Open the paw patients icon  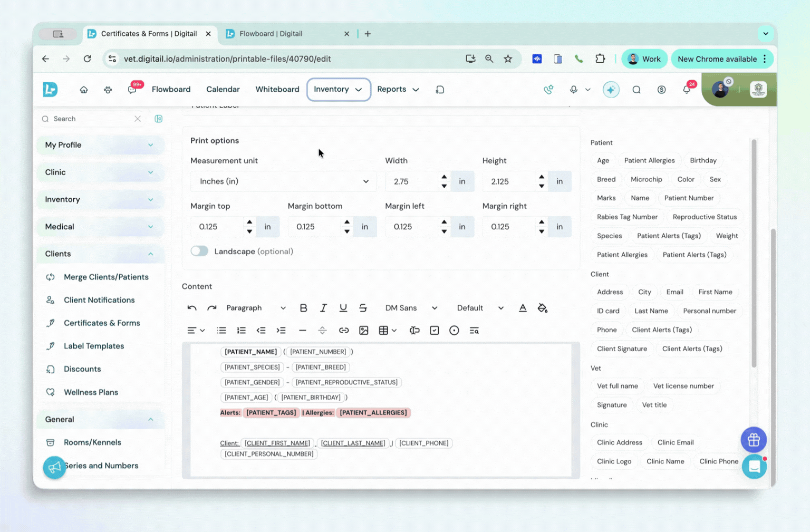coord(108,90)
